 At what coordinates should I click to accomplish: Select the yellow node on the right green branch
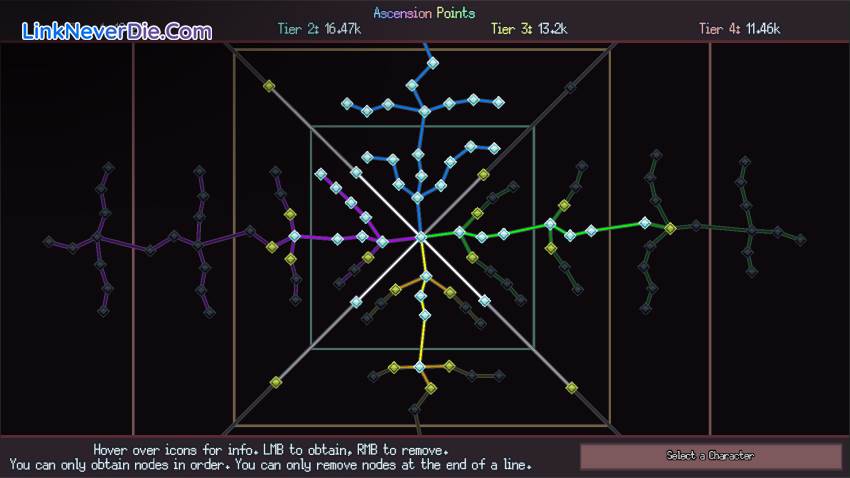[670, 228]
